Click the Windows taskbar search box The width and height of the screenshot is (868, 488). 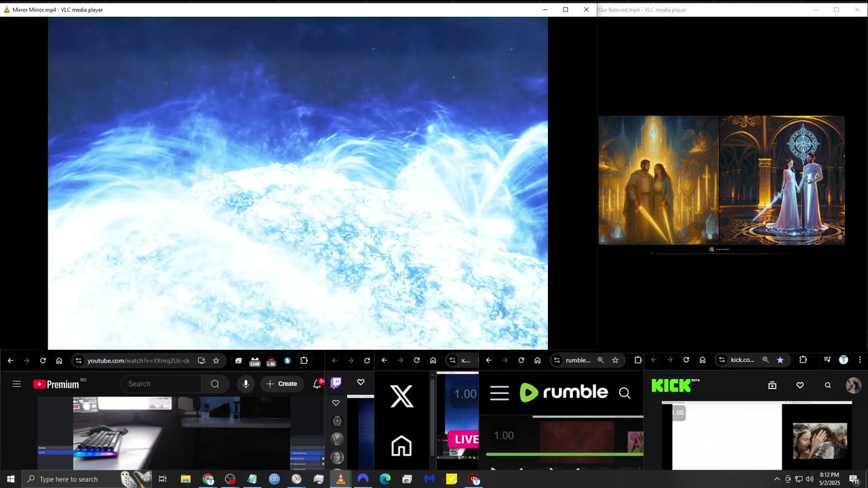click(87, 479)
